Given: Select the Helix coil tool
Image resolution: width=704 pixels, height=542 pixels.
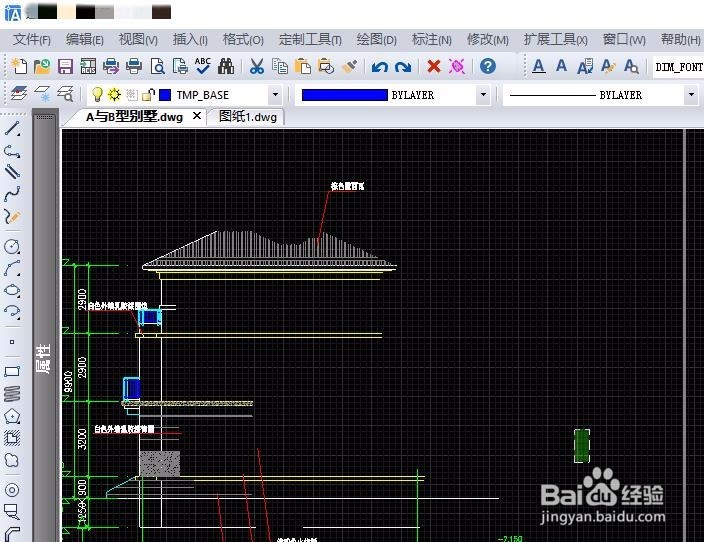Looking at the screenshot, I should 12,394.
